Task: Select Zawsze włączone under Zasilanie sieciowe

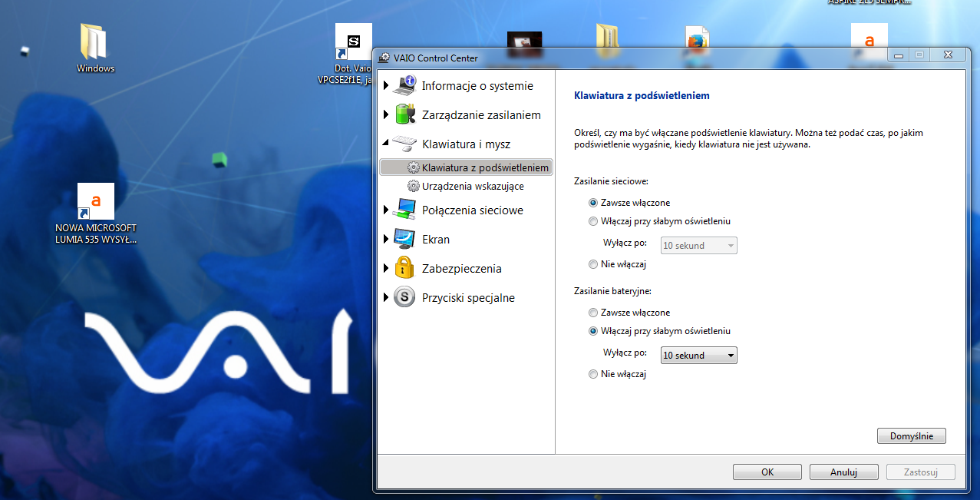Action: point(592,202)
